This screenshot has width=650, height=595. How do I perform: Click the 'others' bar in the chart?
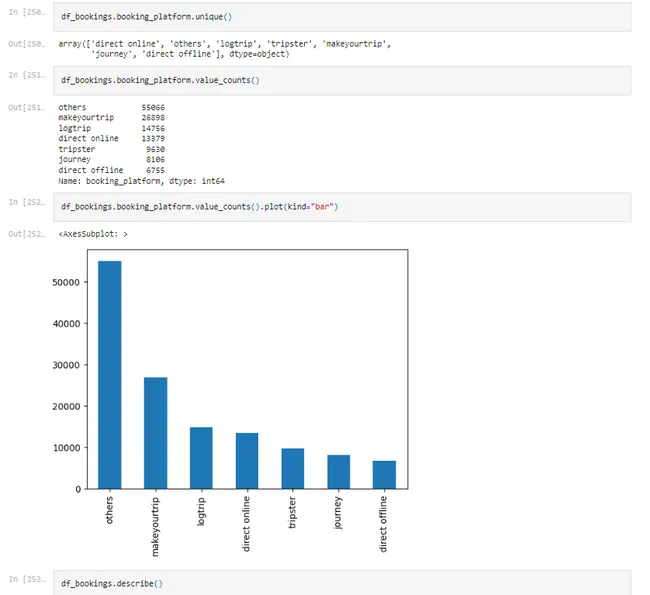pyautogui.click(x=110, y=375)
